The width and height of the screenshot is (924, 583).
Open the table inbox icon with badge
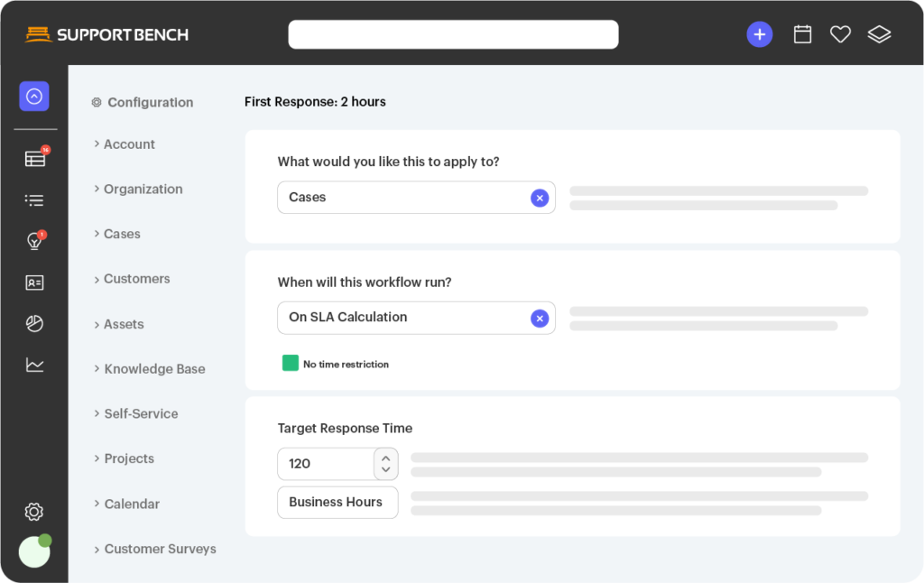coord(34,159)
